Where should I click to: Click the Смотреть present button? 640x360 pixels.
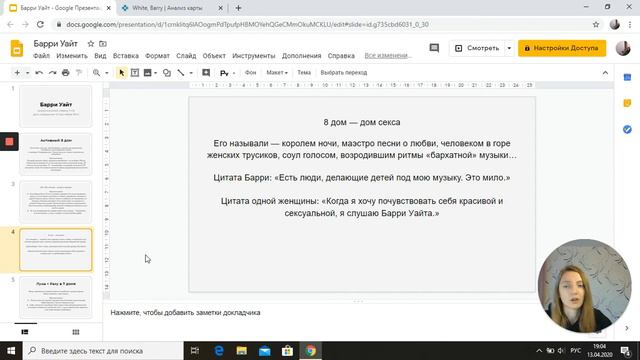[477, 48]
